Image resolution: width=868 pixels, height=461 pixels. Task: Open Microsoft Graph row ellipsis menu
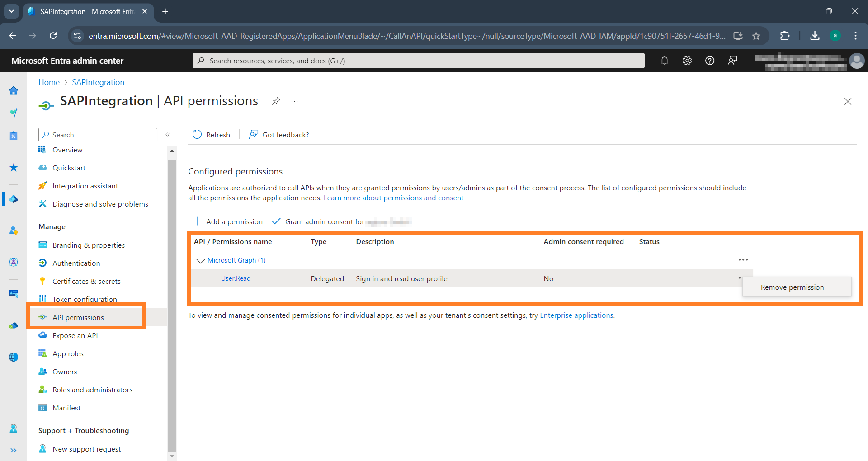tap(743, 260)
